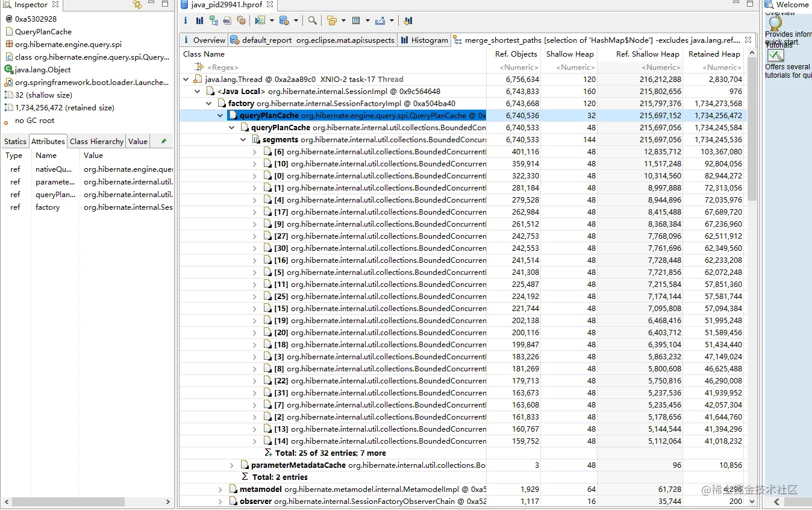Expand the metamodel MetamodelImpl row
Screen dimensions: 812x510
tap(220, 489)
